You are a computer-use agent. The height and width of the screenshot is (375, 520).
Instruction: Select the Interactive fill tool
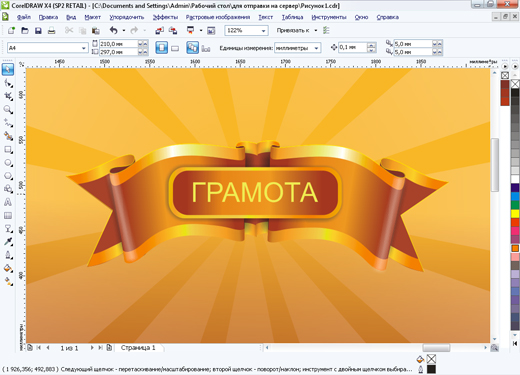[x=8, y=282]
